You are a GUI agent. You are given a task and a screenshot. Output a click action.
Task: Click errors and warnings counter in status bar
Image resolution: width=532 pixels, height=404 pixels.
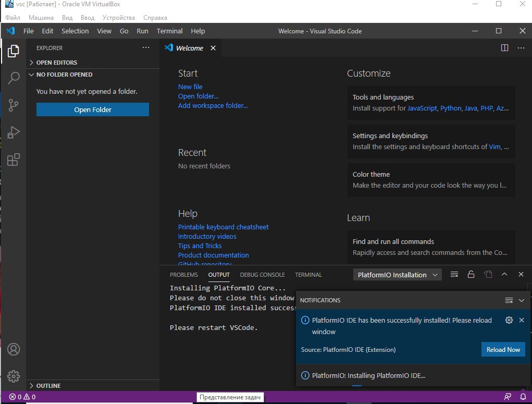pyautogui.click(x=22, y=397)
